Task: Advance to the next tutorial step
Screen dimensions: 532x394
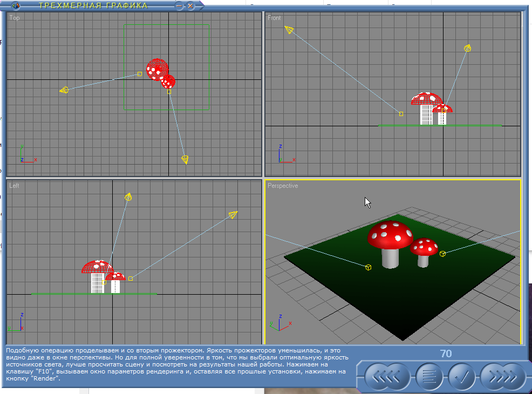Action: tap(503, 377)
